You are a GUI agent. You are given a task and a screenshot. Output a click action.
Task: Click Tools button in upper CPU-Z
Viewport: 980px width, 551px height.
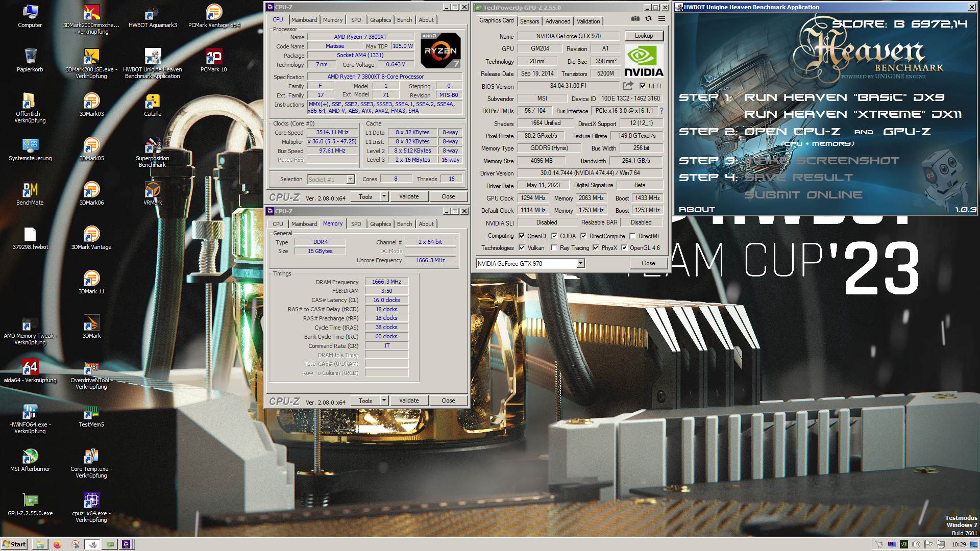(x=365, y=196)
